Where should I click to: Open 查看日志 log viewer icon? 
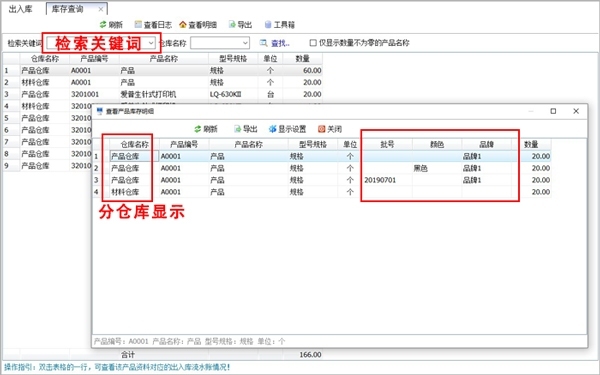(138, 25)
